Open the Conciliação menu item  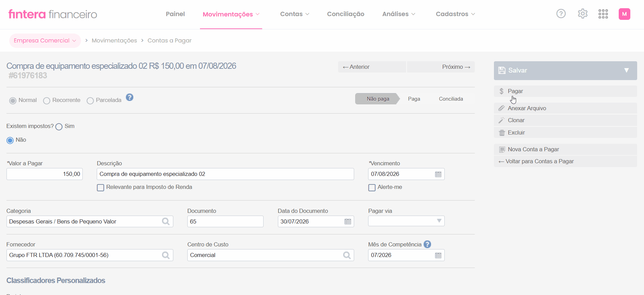(346, 14)
